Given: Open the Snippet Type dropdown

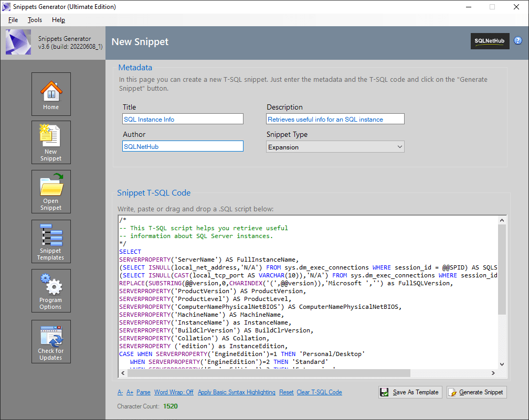Looking at the screenshot, I should click(335, 146).
